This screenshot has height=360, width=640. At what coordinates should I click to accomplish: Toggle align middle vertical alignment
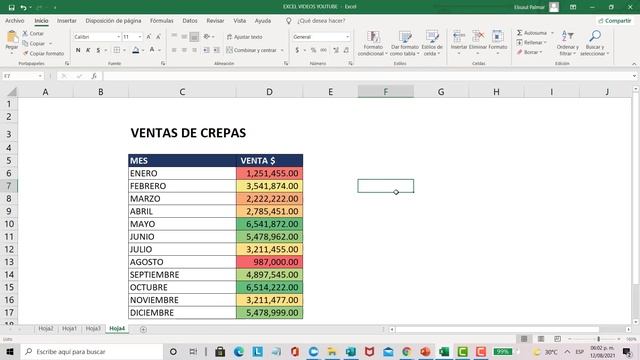point(184,36)
